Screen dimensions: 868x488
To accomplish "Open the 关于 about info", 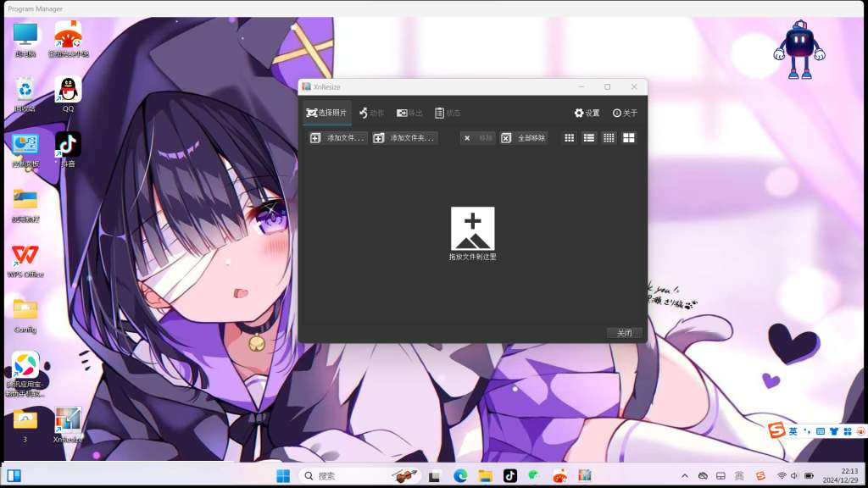I will (x=625, y=113).
